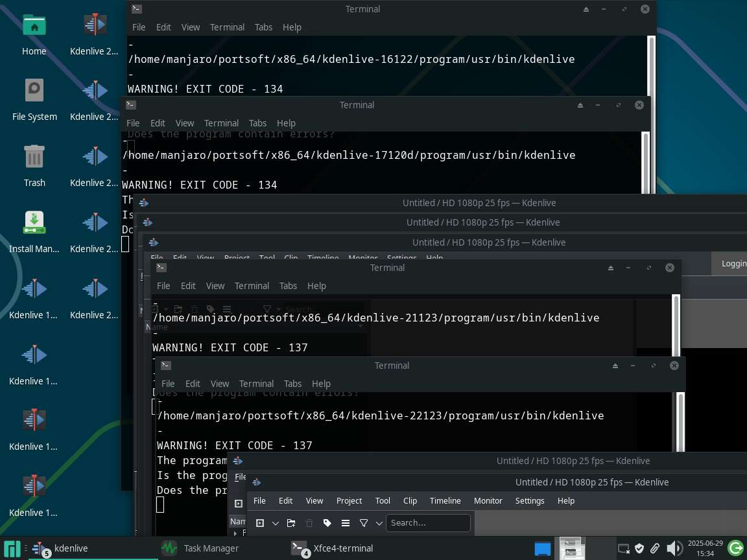Open the View menu in the front Kdenlive window

point(314,500)
